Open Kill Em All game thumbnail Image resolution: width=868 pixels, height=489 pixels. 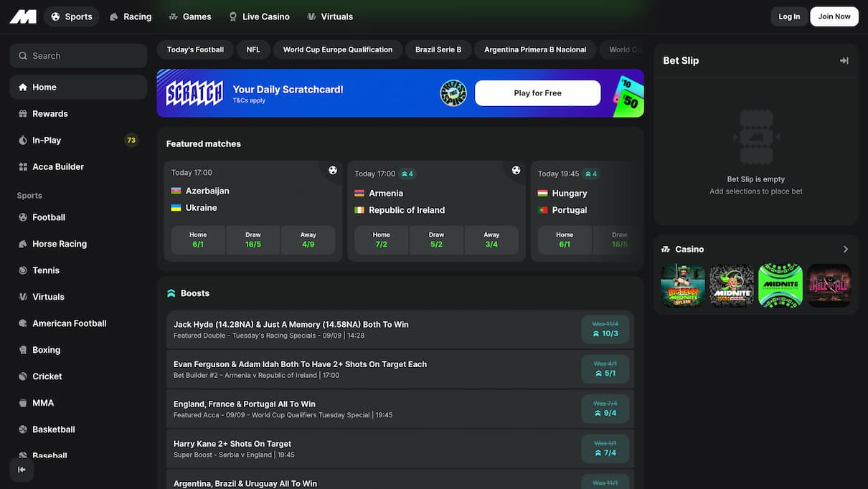829,285
